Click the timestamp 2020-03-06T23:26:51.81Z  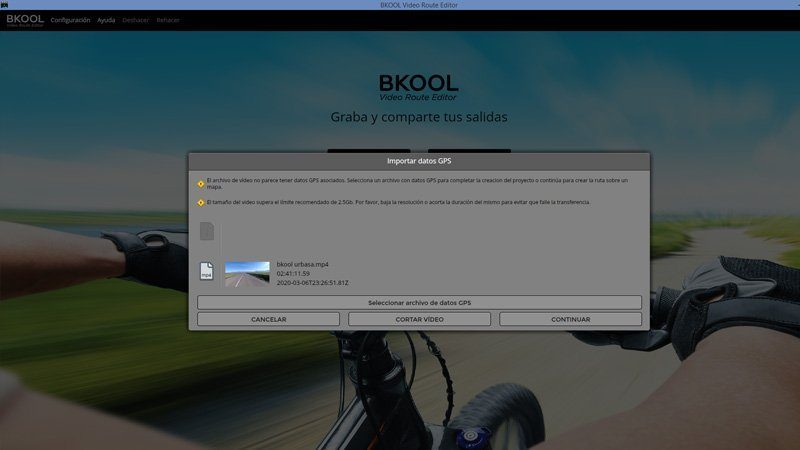point(313,283)
